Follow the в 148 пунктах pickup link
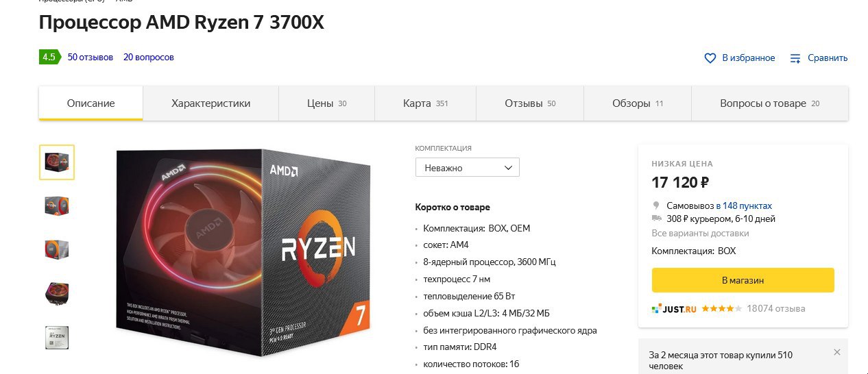This screenshot has height=374, width=868. (x=744, y=205)
